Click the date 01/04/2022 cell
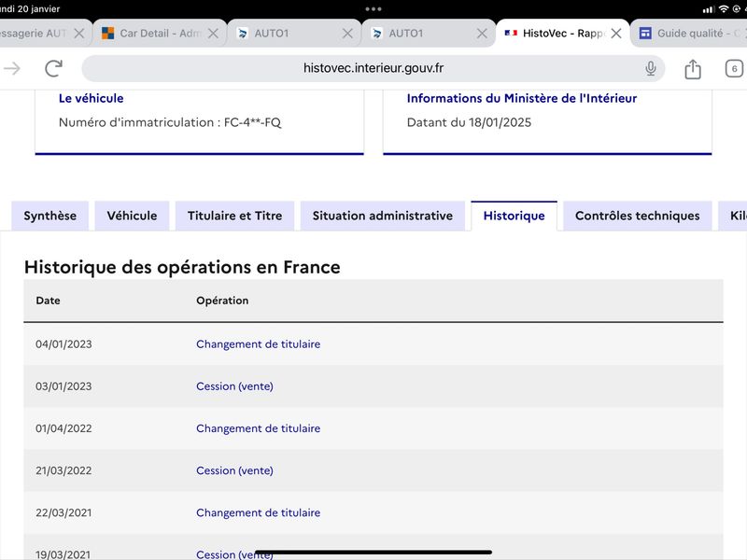This screenshot has width=747, height=560. point(63,428)
